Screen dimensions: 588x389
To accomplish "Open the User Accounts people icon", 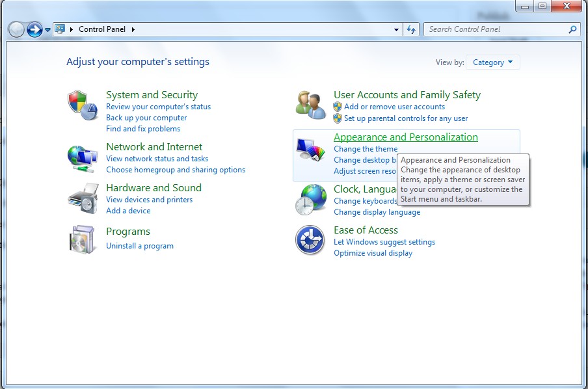I will (310, 105).
